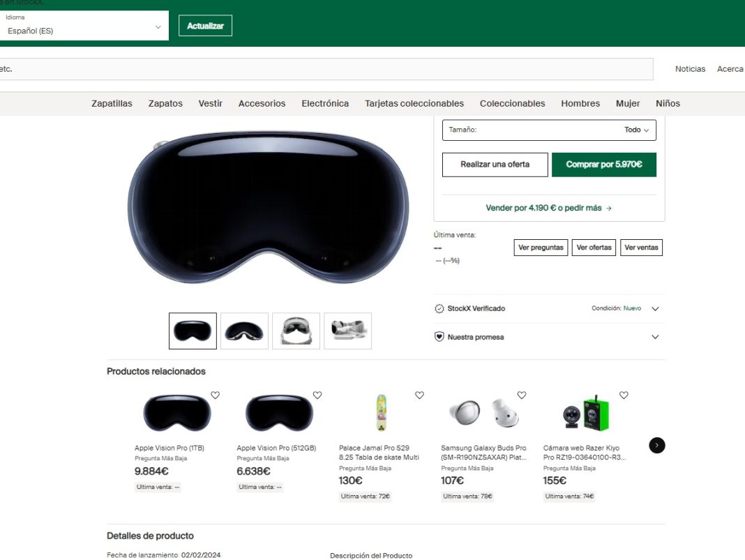
Task: Click inside the search field
Action: (x=328, y=69)
